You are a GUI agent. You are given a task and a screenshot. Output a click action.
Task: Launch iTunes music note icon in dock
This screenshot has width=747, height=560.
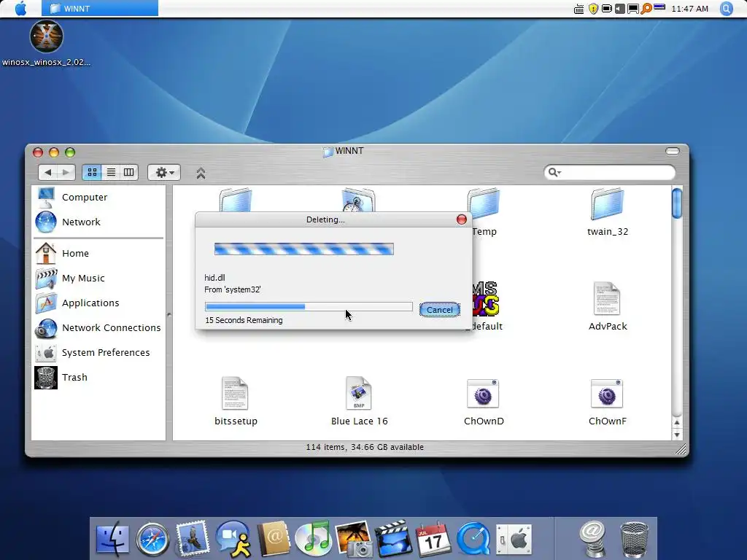313,539
